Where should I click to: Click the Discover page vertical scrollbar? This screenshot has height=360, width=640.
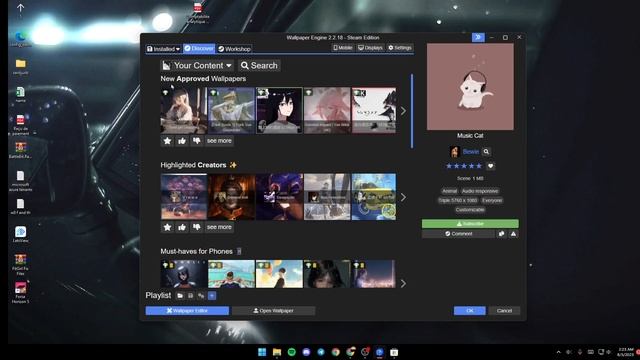tap(412, 111)
